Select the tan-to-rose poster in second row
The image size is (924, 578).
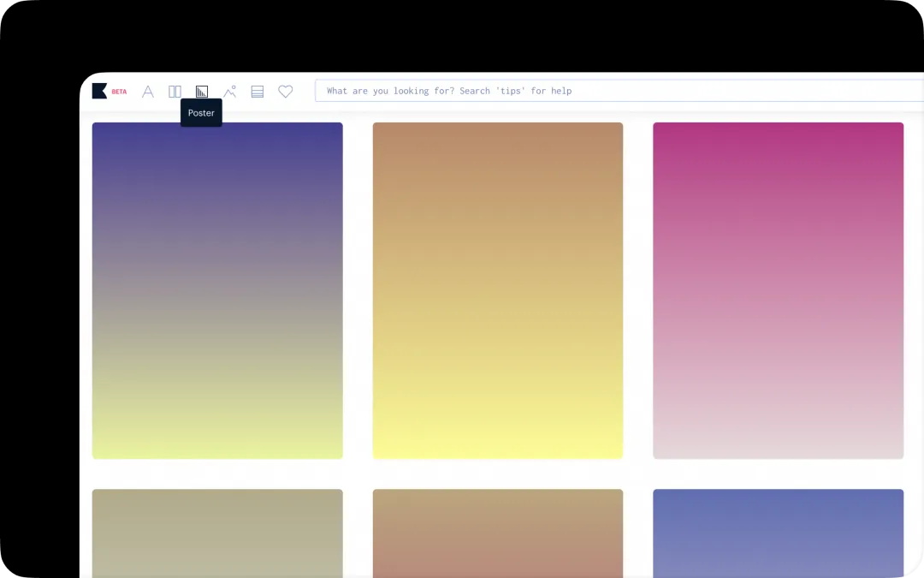[498, 533]
